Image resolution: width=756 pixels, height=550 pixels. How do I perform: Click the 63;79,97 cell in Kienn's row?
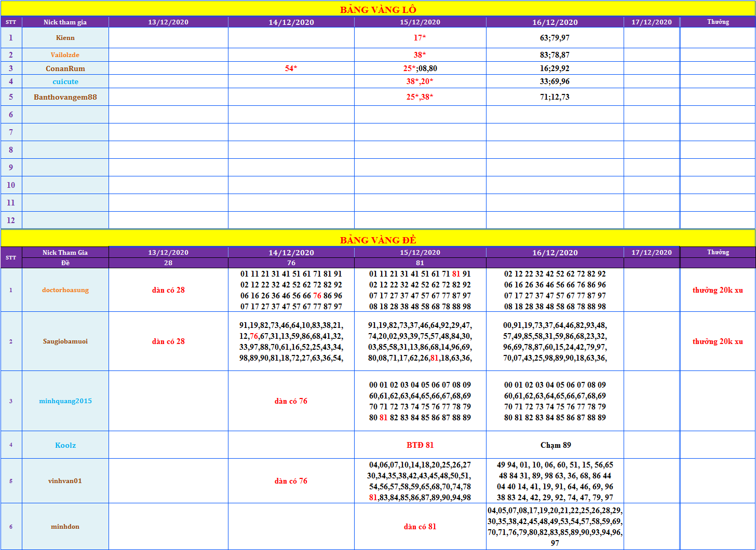[555, 38]
